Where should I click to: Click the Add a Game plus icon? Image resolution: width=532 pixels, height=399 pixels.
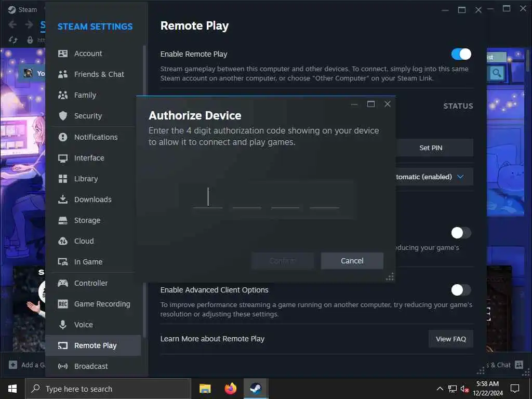click(x=13, y=365)
